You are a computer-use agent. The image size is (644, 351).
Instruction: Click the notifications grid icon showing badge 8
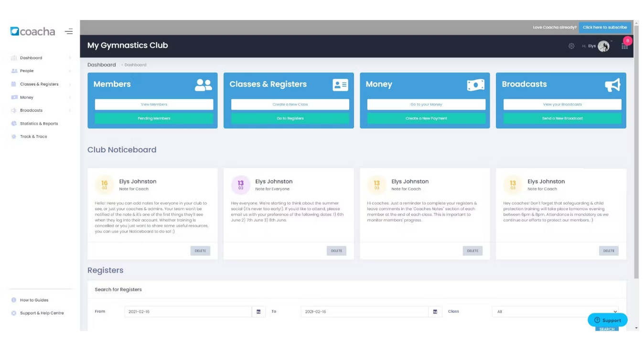point(624,46)
